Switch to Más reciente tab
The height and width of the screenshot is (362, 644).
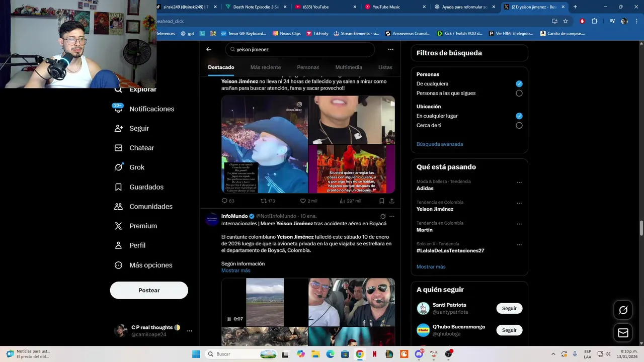tap(266, 67)
